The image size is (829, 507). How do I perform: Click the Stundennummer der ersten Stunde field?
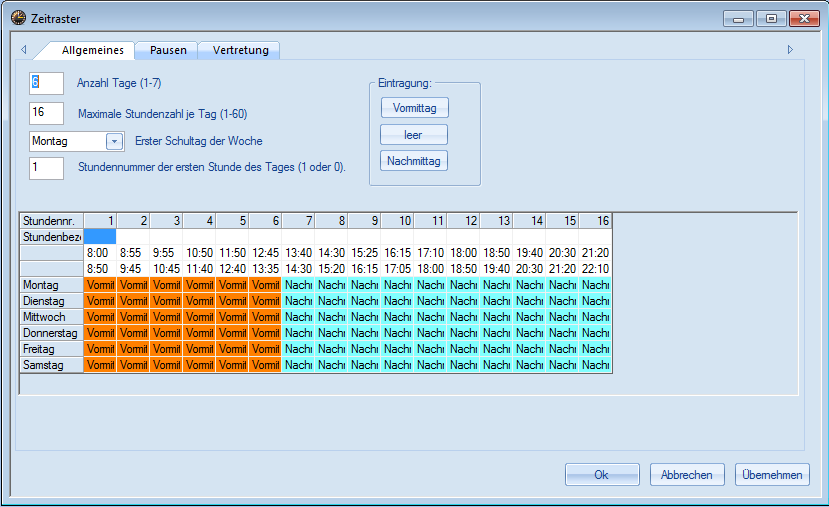[x=46, y=168]
